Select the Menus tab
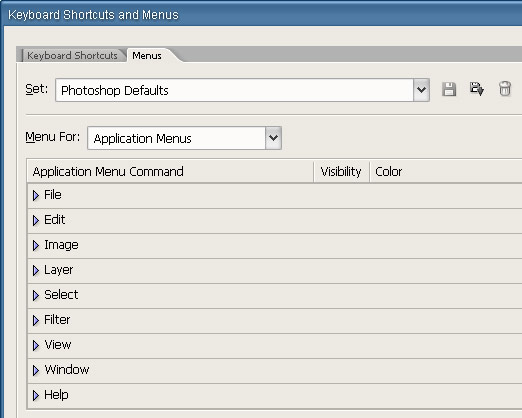The height and width of the screenshot is (418, 522). coord(147,55)
